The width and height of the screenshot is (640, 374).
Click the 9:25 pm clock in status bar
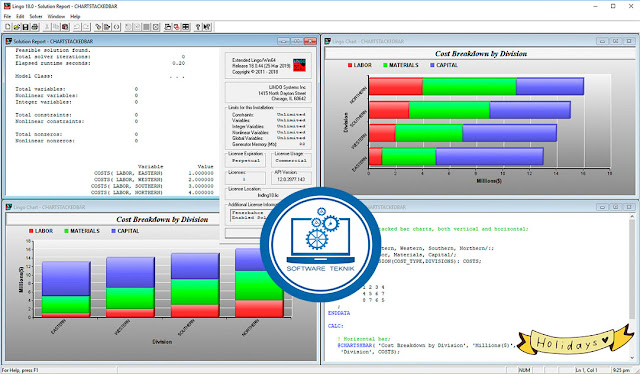pos(622,370)
